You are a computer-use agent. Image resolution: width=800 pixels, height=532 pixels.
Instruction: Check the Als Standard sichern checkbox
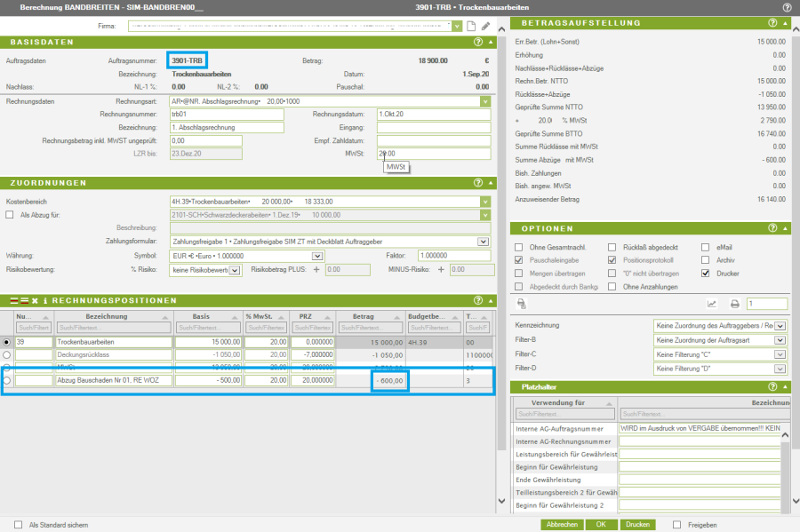(19, 525)
